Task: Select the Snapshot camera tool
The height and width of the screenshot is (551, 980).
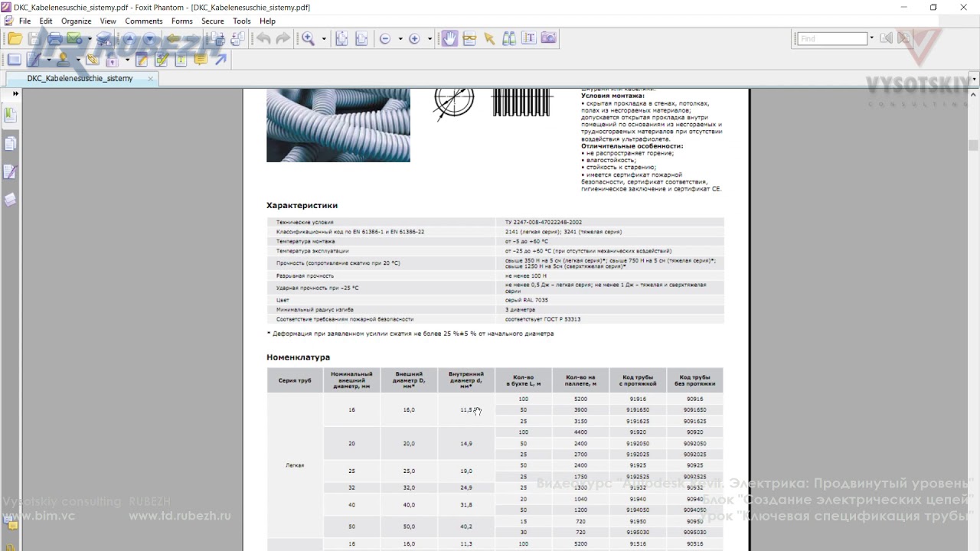Action: pos(549,39)
